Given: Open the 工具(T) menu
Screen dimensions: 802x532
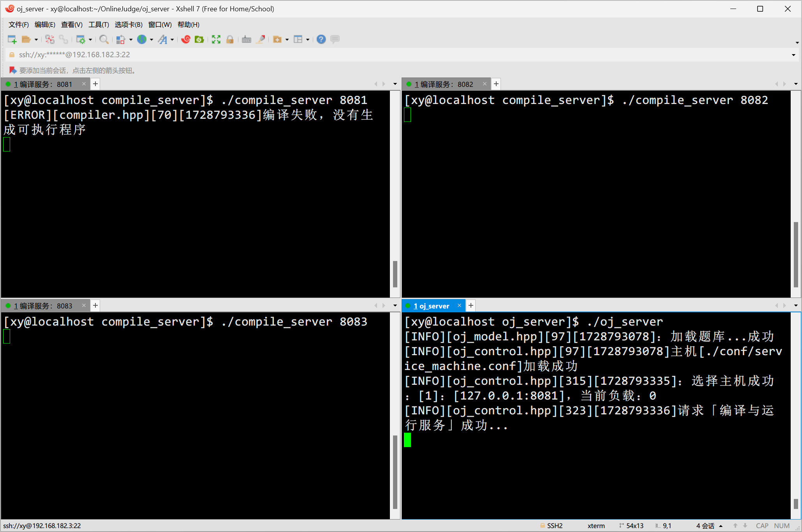Looking at the screenshot, I should coord(98,25).
